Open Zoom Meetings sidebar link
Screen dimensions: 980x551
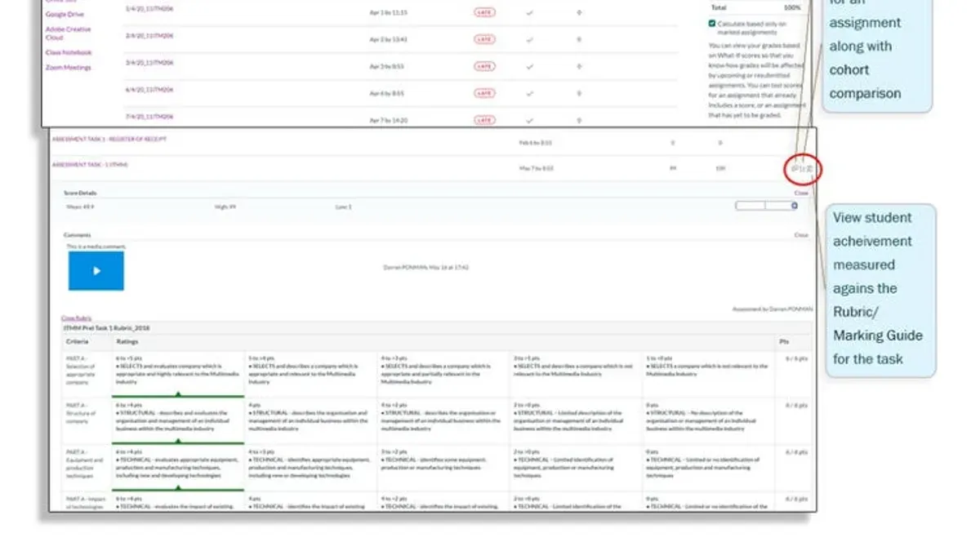point(69,68)
